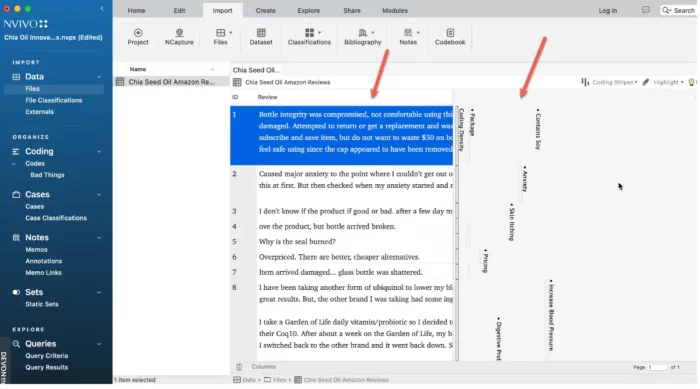Open Query Criteria
Screen dimensions: 700x389
(46, 356)
